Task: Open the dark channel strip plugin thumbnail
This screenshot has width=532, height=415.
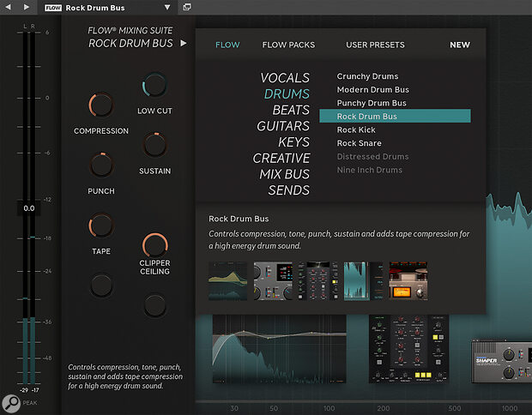Action: click(x=318, y=281)
